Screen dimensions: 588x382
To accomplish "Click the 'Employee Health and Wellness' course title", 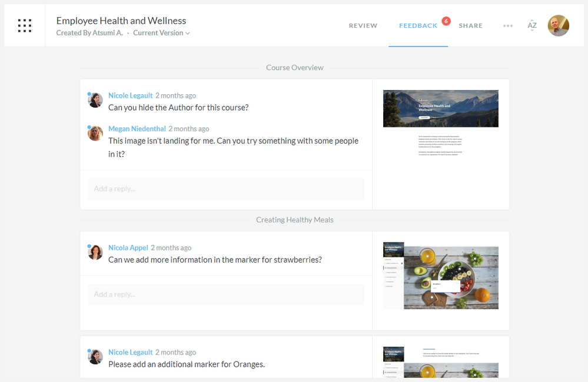I will pyautogui.click(x=121, y=21).
